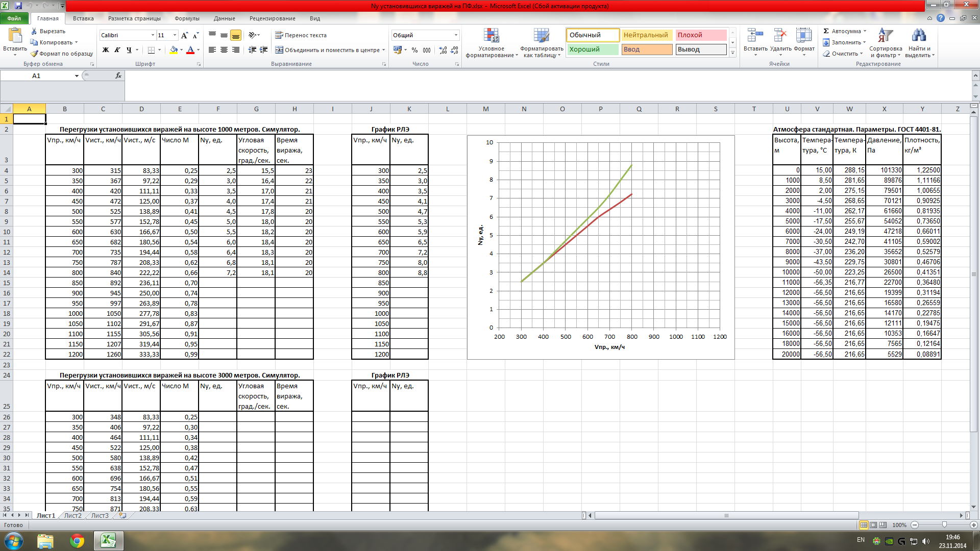
Task: Open Excel from the Windows taskbar
Action: pos(108,540)
